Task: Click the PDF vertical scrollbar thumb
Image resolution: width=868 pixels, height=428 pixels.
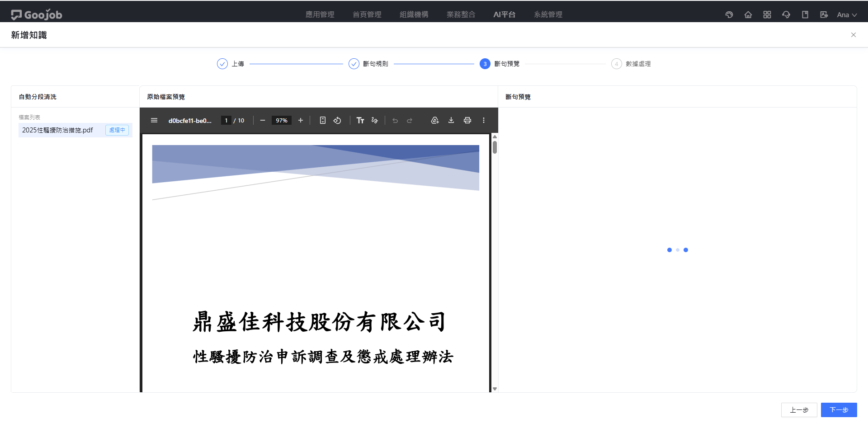Action: (495, 147)
